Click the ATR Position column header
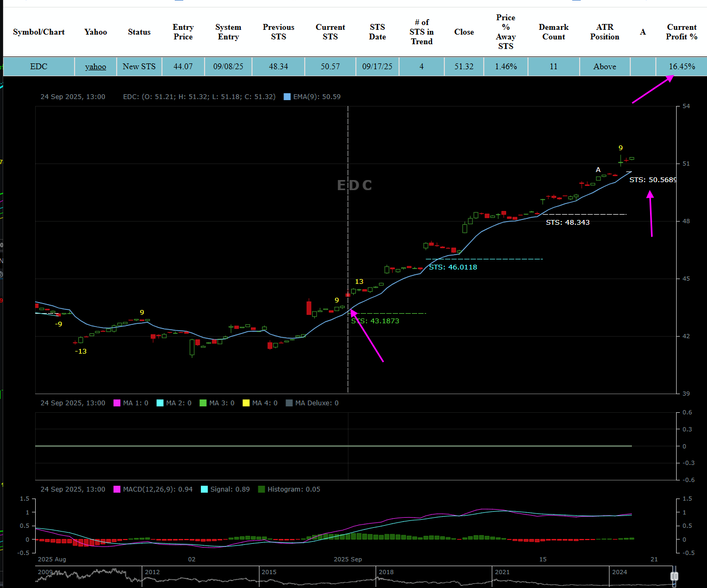 click(x=605, y=32)
